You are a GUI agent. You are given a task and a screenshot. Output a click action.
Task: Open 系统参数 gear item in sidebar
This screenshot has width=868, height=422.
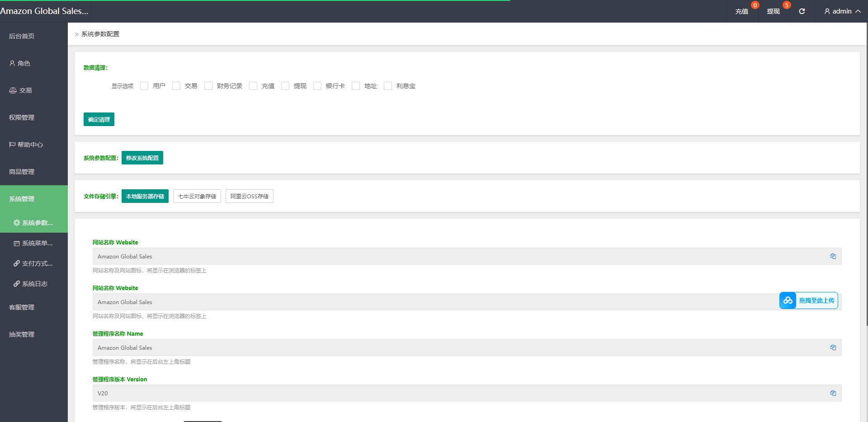coord(33,223)
